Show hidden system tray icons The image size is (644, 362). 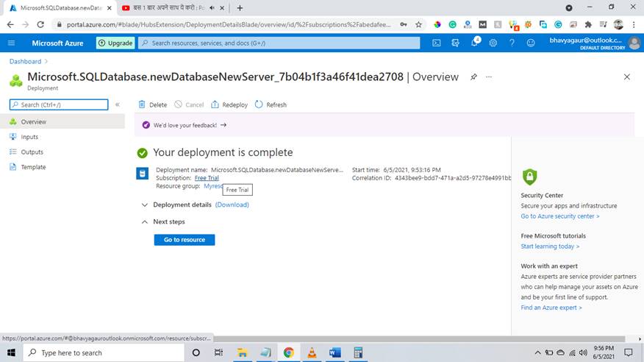[537, 352]
